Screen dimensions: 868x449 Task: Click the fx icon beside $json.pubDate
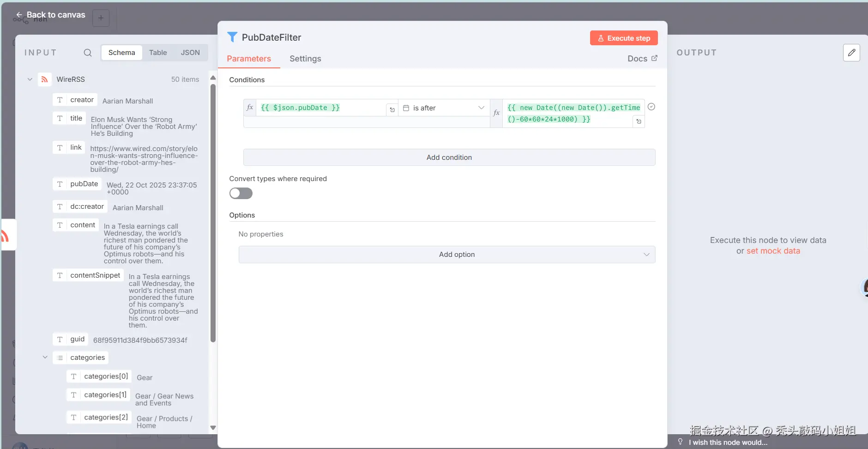pyautogui.click(x=250, y=108)
